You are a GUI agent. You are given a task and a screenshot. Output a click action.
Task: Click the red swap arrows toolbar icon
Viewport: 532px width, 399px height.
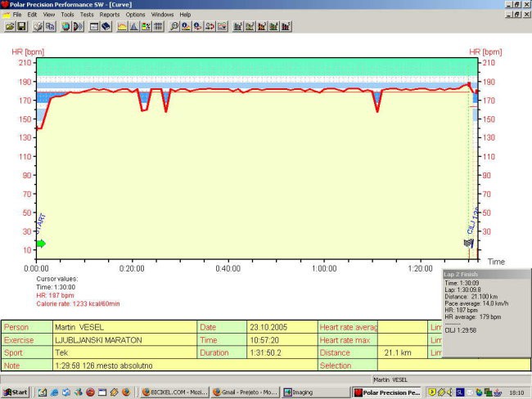tap(210, 26)
